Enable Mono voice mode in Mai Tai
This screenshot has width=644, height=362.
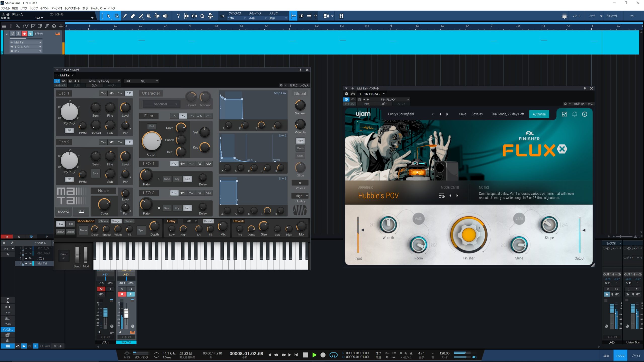point(300,148)
